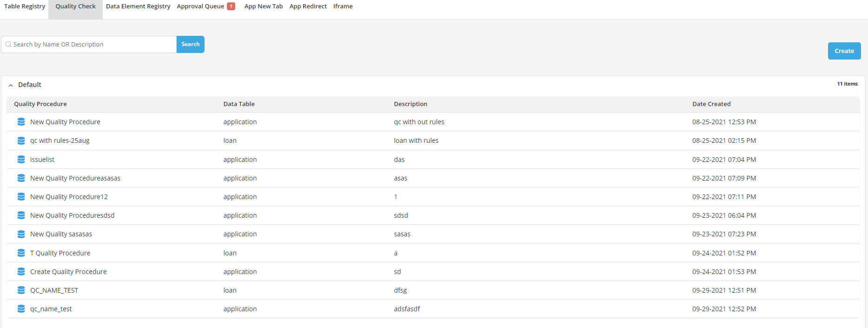The height and width of the screenshot is (328, 868).
Task: Click database icon beside New Quality Procedure
Action: (x=21, y=122)
